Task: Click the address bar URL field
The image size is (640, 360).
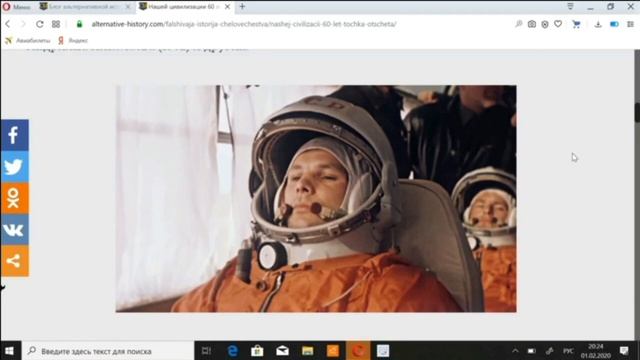Action: point(244,24)
